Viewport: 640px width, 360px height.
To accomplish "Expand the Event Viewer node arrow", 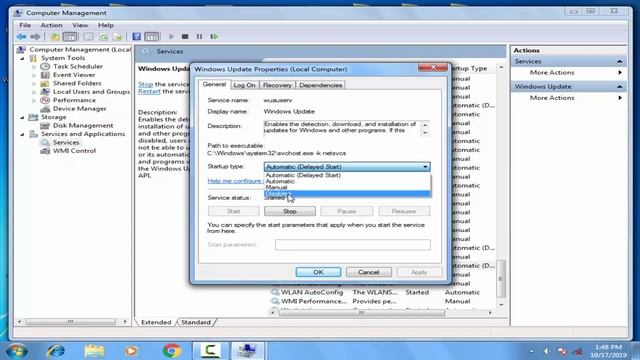I will coord(34,75).
